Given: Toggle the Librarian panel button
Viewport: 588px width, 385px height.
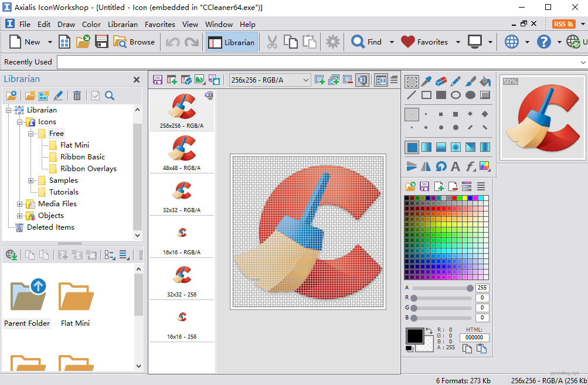Looking at the screenshot, I should pos(232,42).
